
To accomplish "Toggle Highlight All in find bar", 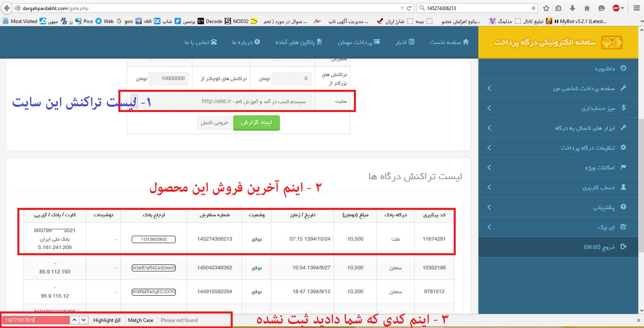I will (107, 320).
